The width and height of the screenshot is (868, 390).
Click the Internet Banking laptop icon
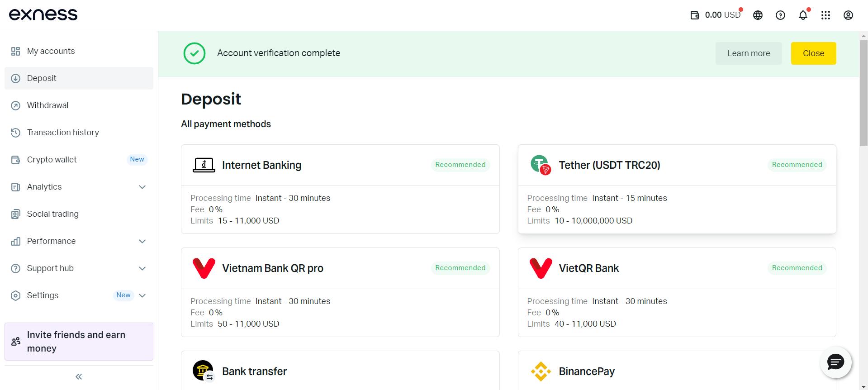click(204, 165)
